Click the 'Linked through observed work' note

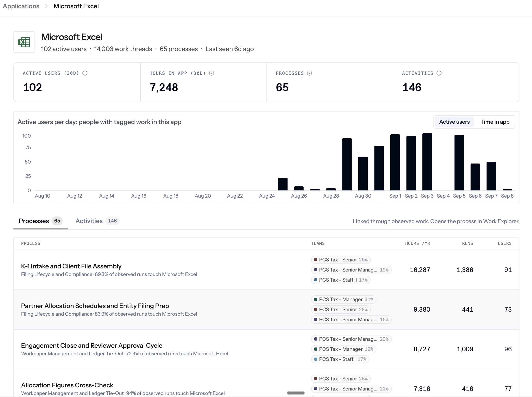pyautogui.click(x=436, y=221)
